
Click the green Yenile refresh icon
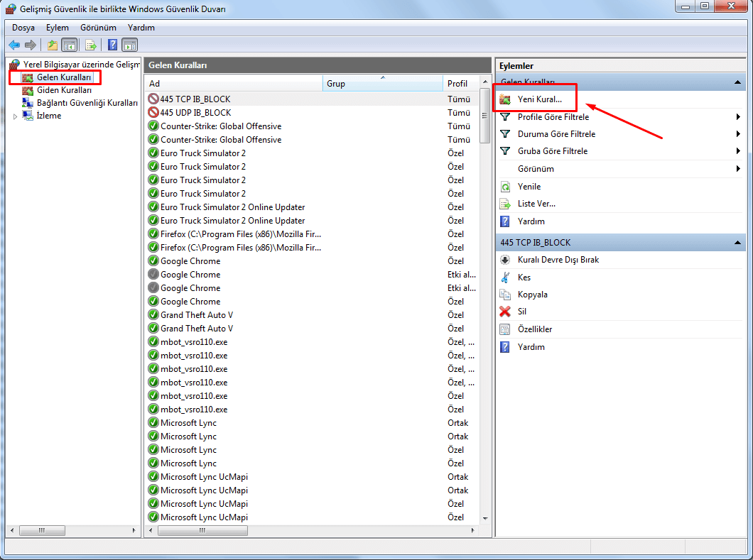(505, 187)
